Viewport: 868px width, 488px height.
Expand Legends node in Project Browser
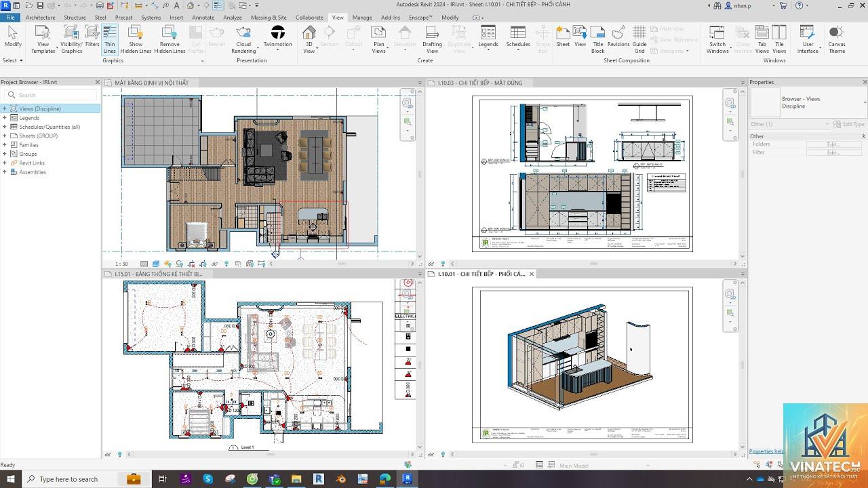coord(5,118)
